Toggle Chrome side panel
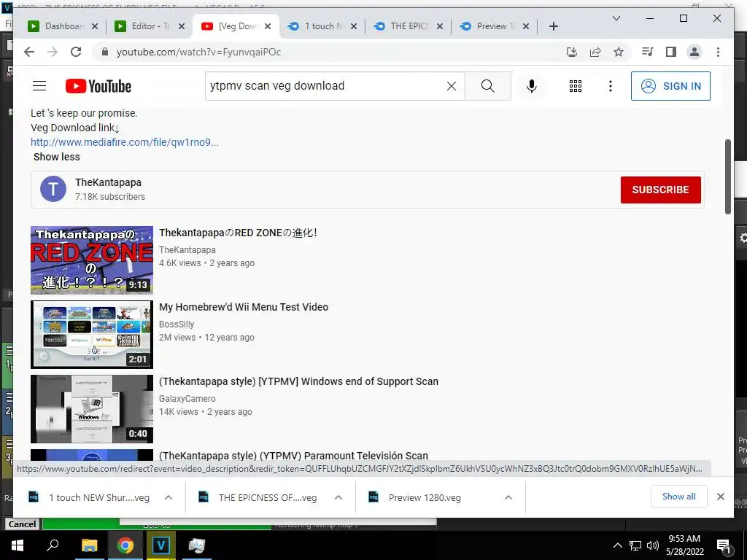The image size is (747, 560). click(671, 52)
